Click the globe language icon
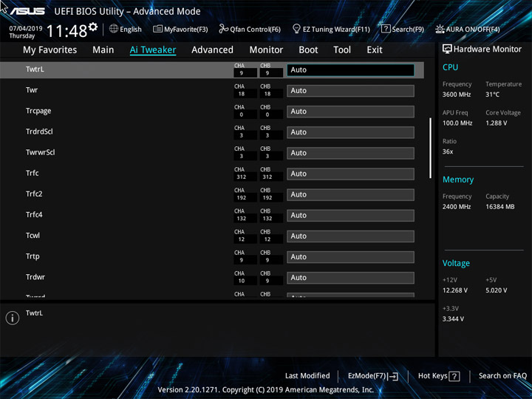 coord(114,29)
